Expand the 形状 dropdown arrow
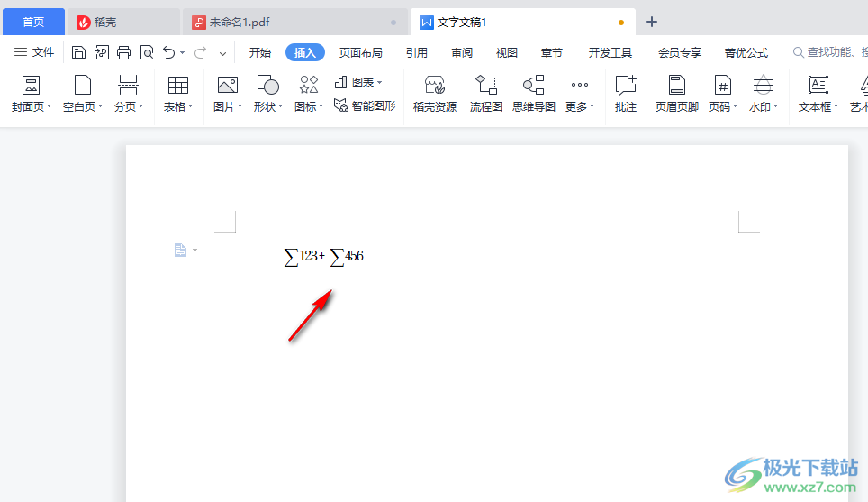The height and width of the screenshot is (502, 868). 280,105
